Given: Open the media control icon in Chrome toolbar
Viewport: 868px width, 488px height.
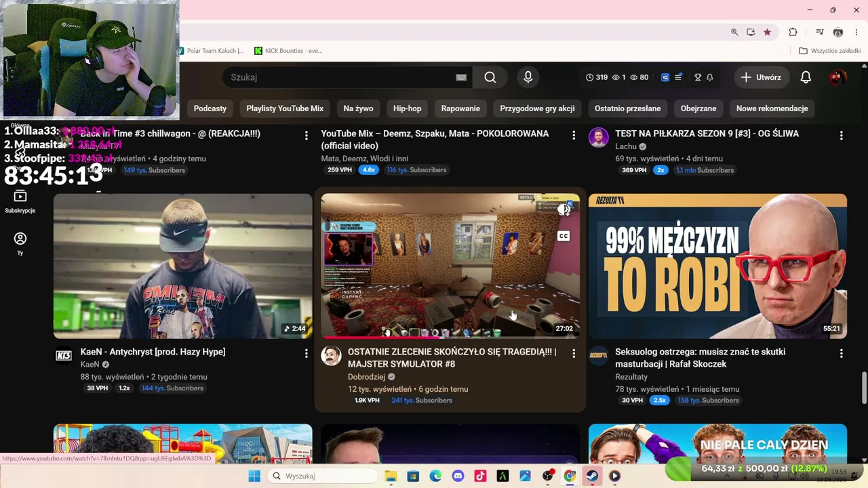Looking at the screenshot, I should coord(820,32).
